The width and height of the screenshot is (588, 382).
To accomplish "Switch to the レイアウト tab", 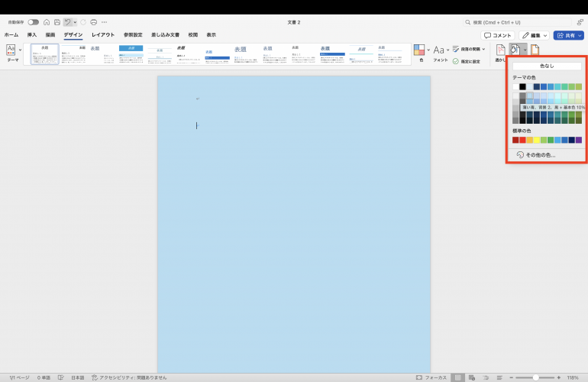I will point(103,35).
